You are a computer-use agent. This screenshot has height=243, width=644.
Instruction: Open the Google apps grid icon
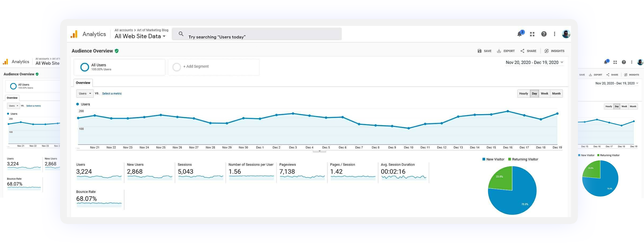pyautogui.click(x=532, y=34)
